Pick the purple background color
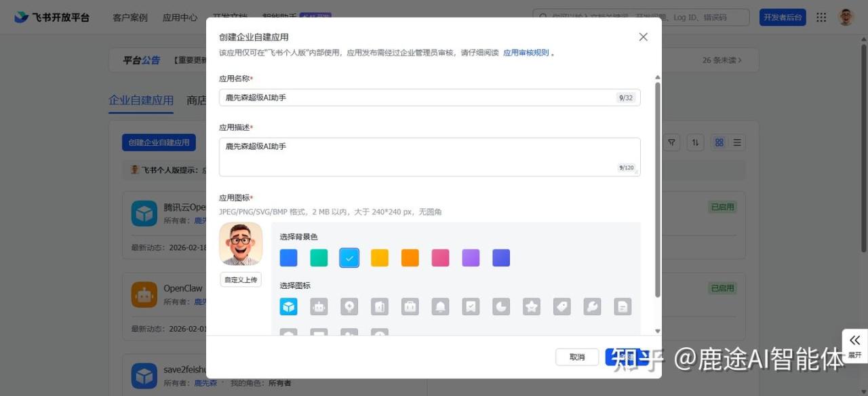The width and height of the screenshot is (868, 396). [x=471, y=258]
